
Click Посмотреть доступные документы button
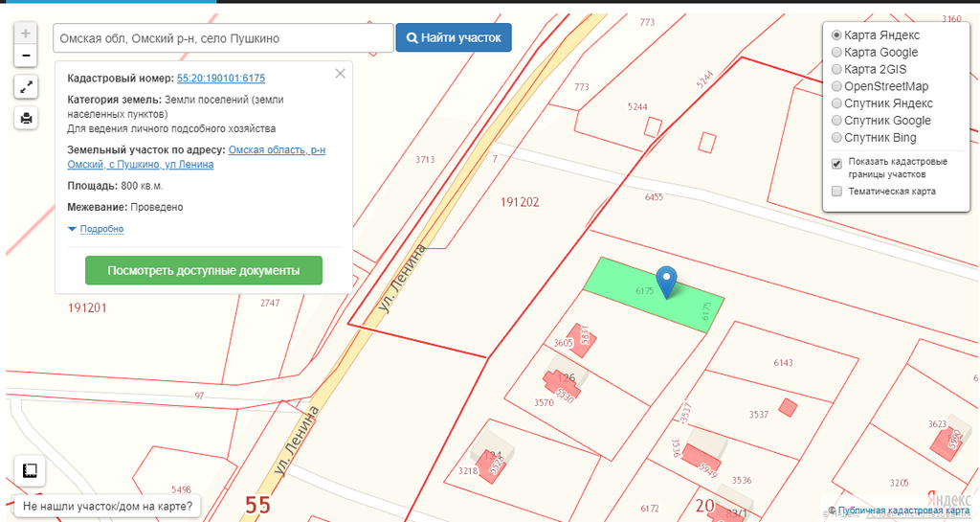click(204, 270)
